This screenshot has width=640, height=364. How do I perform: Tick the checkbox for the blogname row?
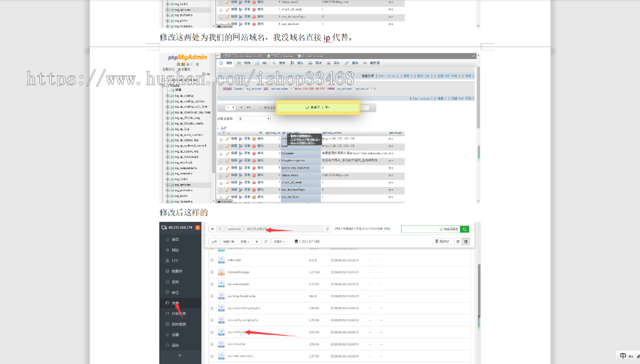[x=221, y=154]
